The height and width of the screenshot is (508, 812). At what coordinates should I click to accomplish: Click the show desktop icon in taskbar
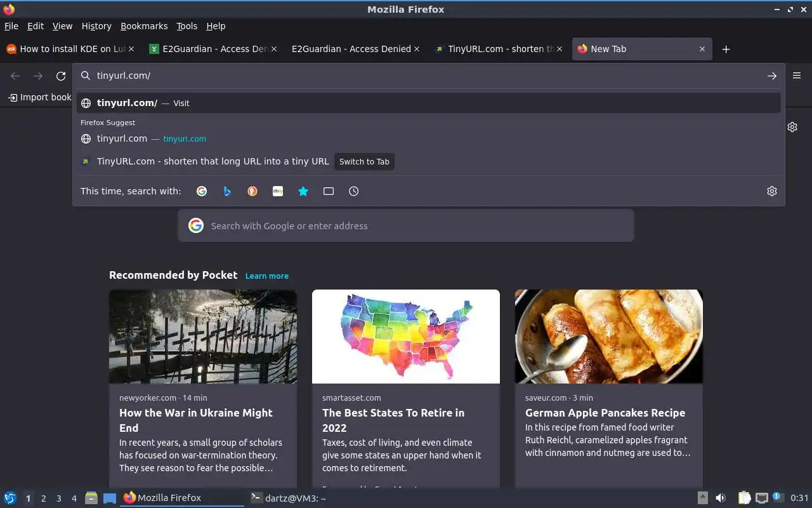tap(110, 498)
